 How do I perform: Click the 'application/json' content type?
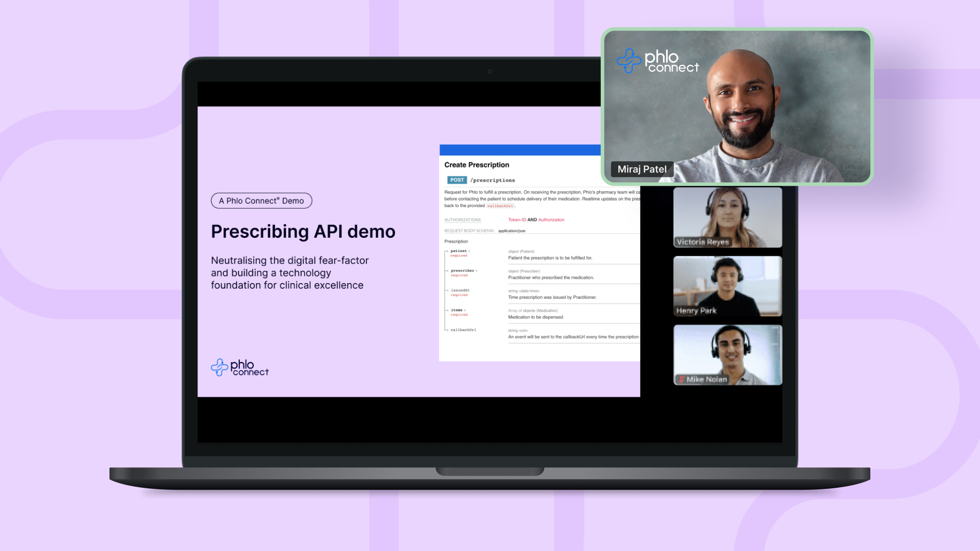click(x=511, y=231)
